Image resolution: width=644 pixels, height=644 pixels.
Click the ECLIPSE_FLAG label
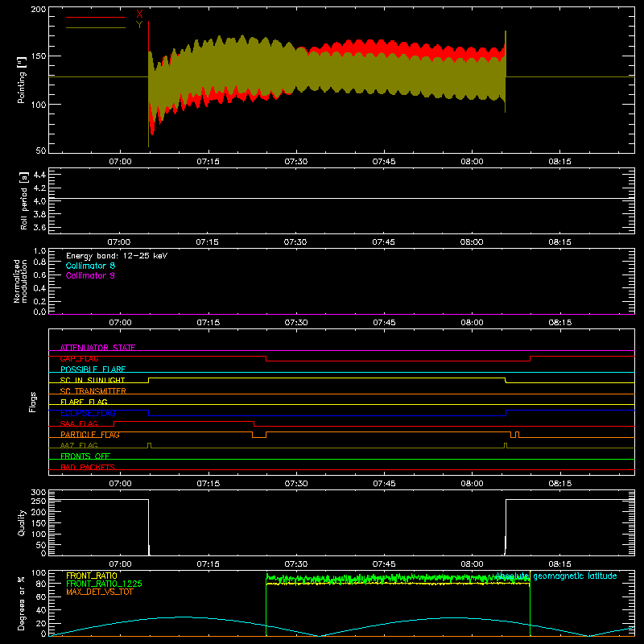tap(88, 413)
